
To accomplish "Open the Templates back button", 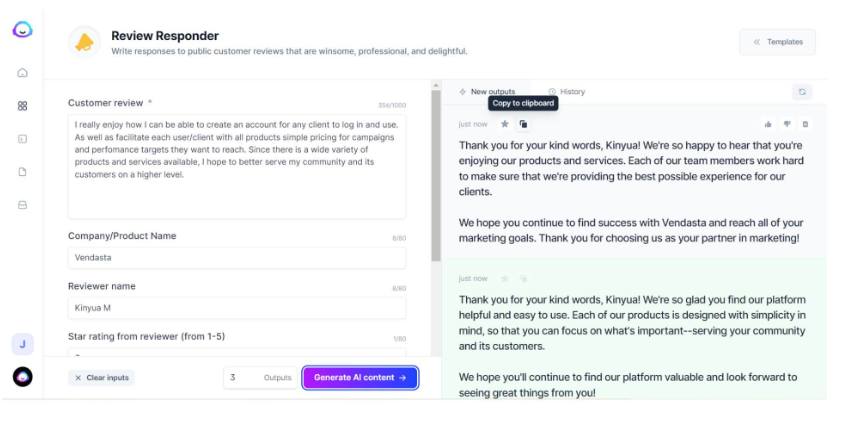I will pos(777,42).
